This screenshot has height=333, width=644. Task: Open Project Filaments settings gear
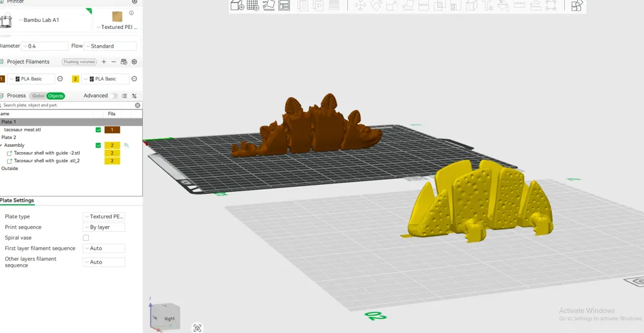pyautogui.click(x=134, y=62)
